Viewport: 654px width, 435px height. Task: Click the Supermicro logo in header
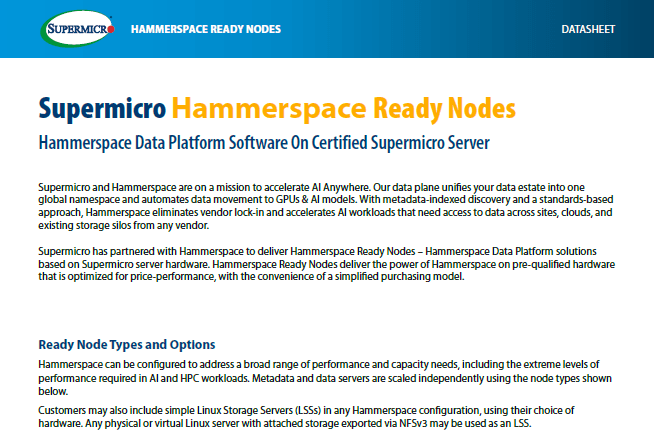point(78,28)
